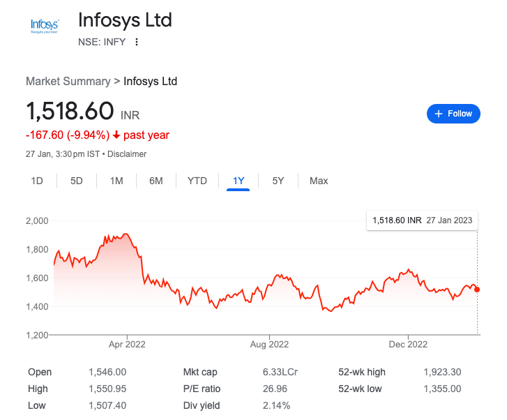
Task: Click the P/E ratio label
Action: click(202, 389)
